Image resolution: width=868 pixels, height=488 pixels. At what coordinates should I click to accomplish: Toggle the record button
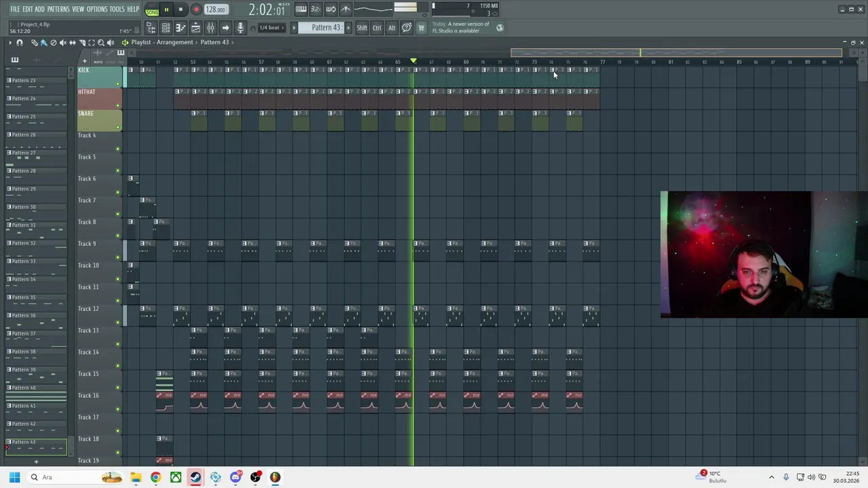(x=196, y=9)
